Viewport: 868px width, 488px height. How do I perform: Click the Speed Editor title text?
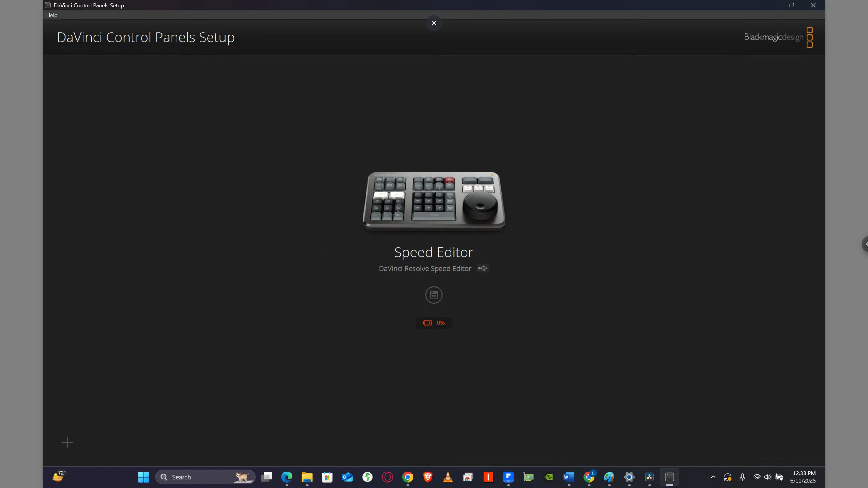[434, 252]
